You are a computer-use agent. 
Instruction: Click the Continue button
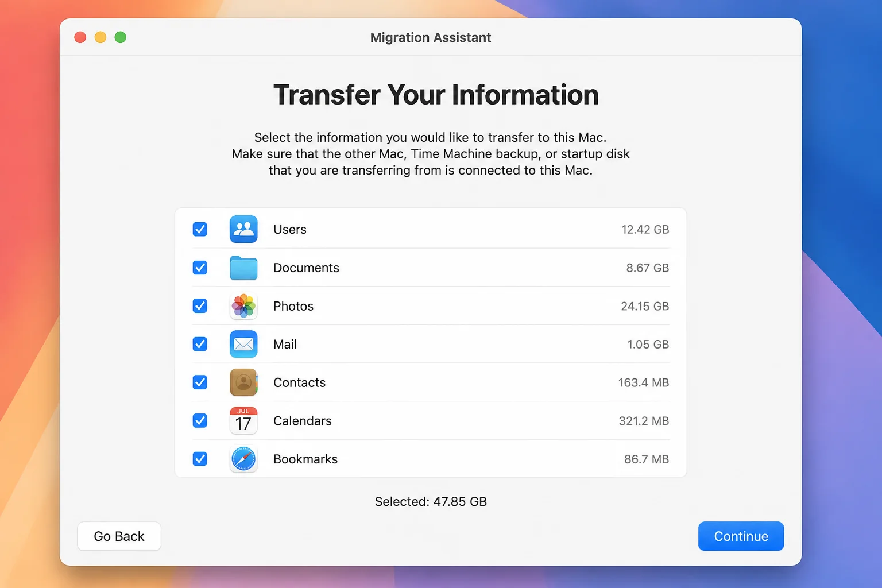tap(741, 536)
